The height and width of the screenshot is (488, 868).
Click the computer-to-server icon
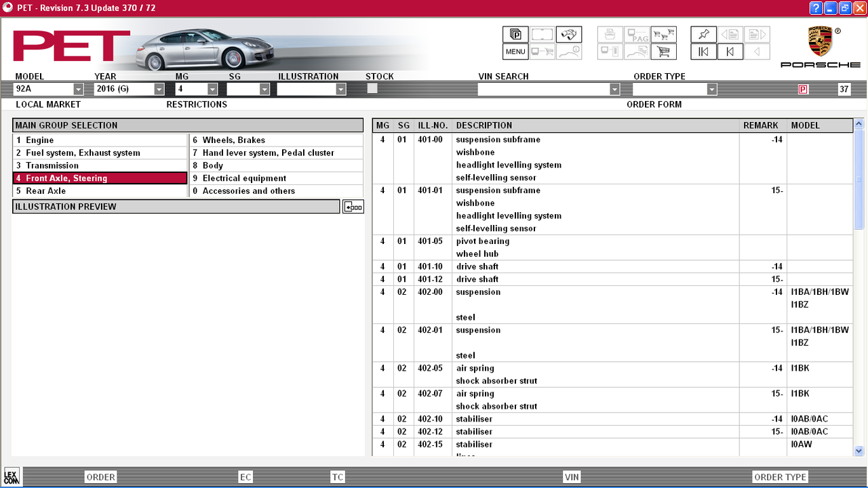(610, 52)
